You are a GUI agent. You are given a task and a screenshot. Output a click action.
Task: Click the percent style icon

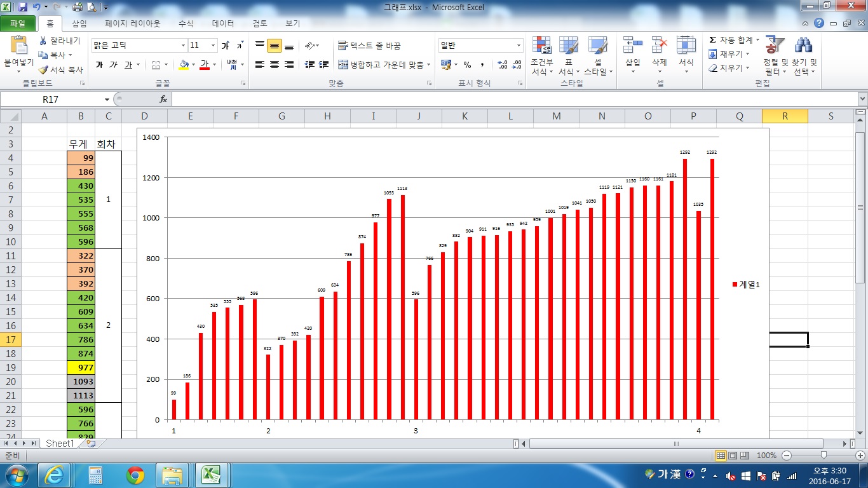coord(467,65)
